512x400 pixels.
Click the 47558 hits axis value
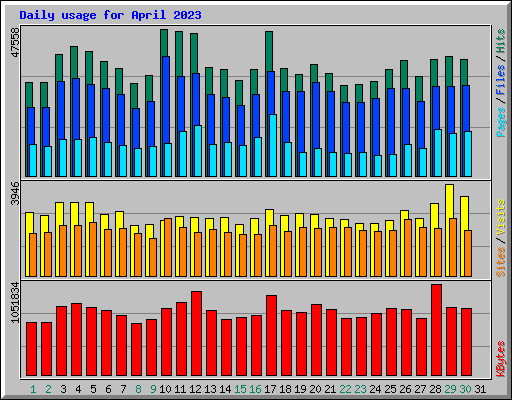pyautogui.click(x=16, y=42)
